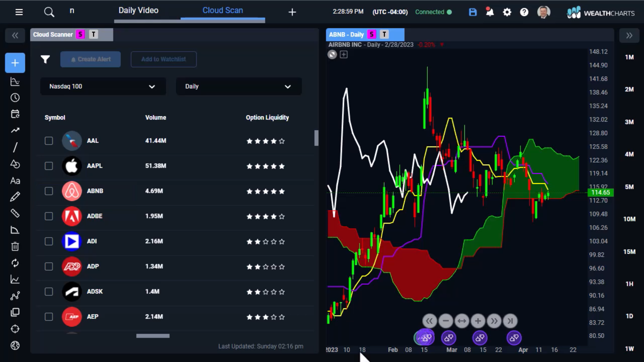Select the Cloud Scanner panel tab
This screenshot has height=362, width=644.
[53, 35]
